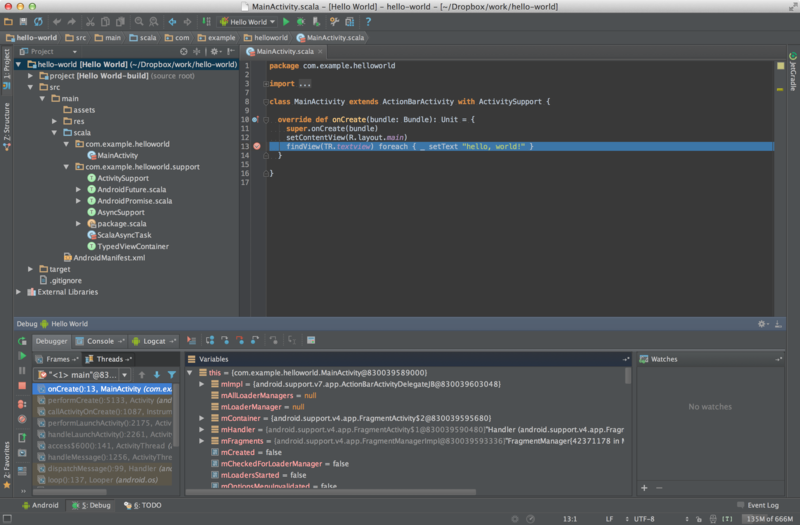Click the blue Back navigation arrow
The height and width of the screenshot is (525, 800).
pos(172,21)
